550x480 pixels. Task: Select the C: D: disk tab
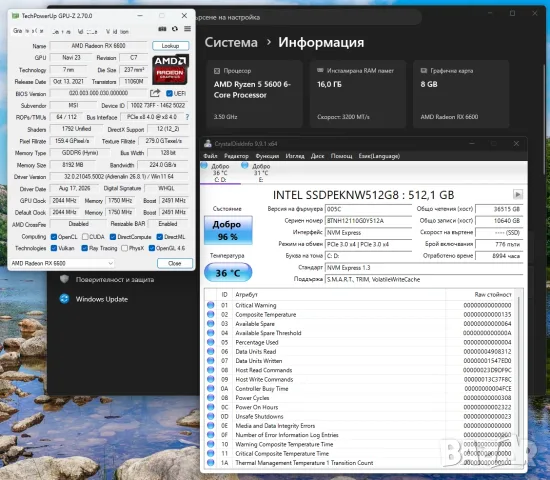coord(220,173)
